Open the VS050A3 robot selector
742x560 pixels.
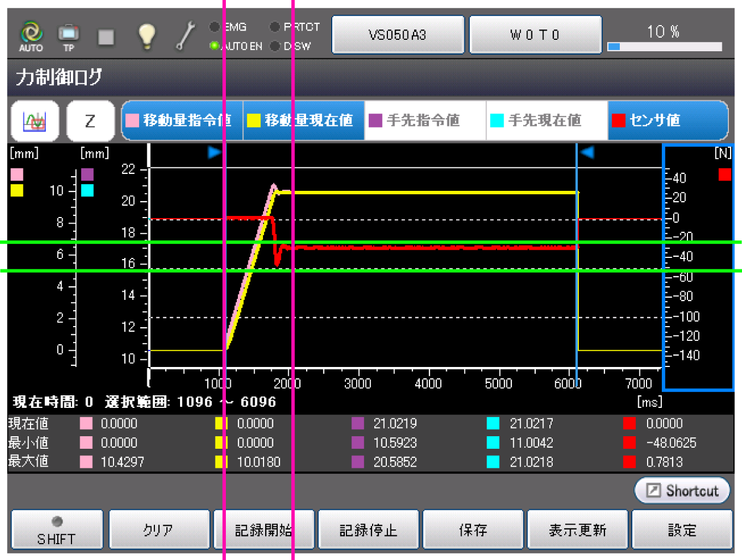point(398,35)
